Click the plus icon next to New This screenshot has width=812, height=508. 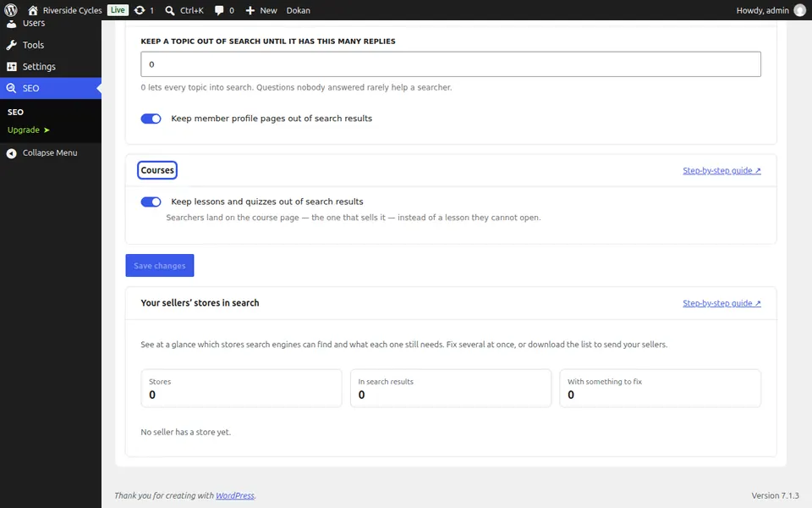(250, 10)
